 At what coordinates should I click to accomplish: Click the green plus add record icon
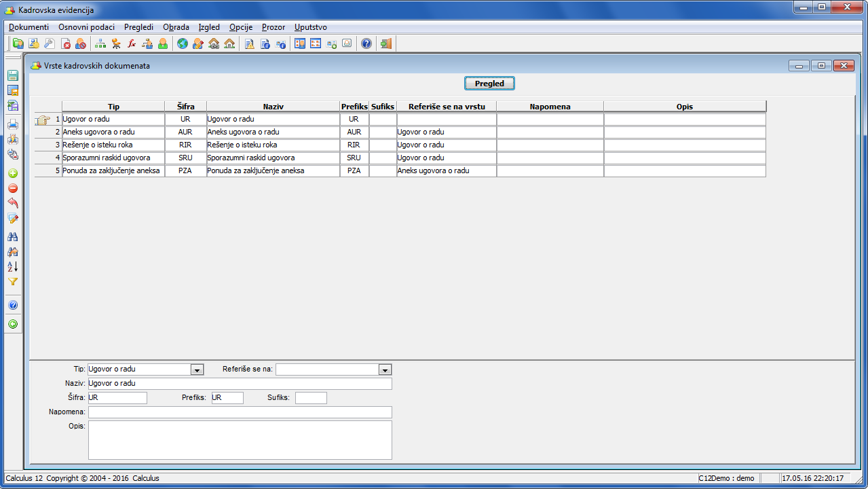tap(12, 173)
